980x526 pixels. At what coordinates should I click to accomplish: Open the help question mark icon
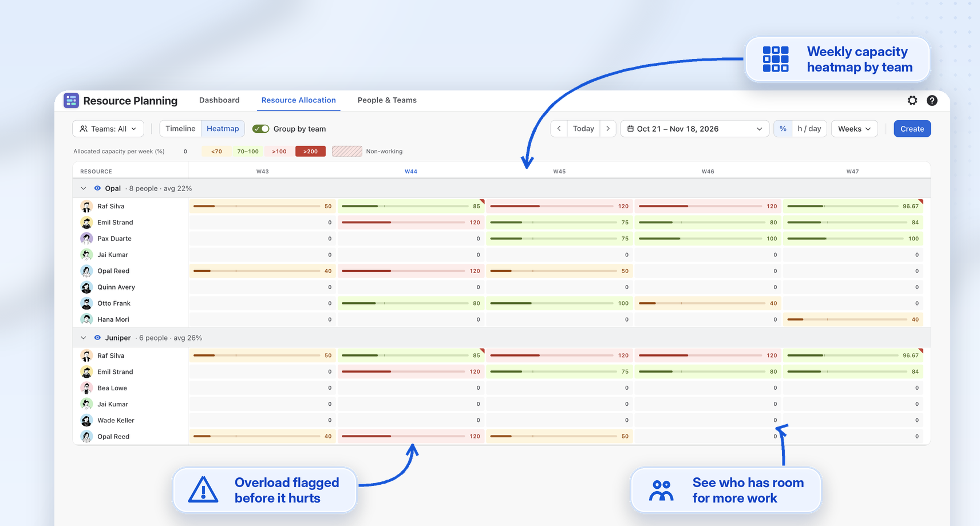932,100
